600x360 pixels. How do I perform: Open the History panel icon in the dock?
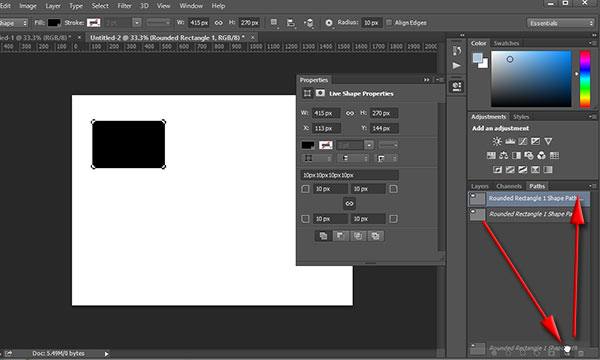tap(457, 50)
